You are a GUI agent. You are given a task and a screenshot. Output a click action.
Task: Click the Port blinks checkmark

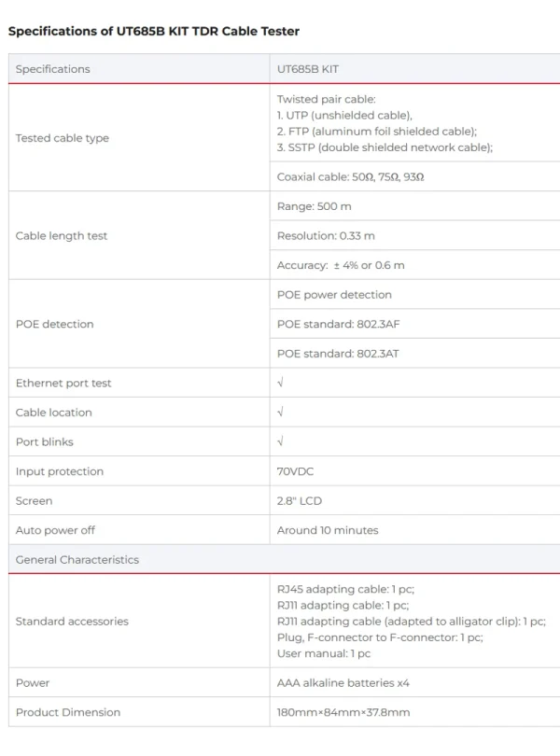point(280,441)
